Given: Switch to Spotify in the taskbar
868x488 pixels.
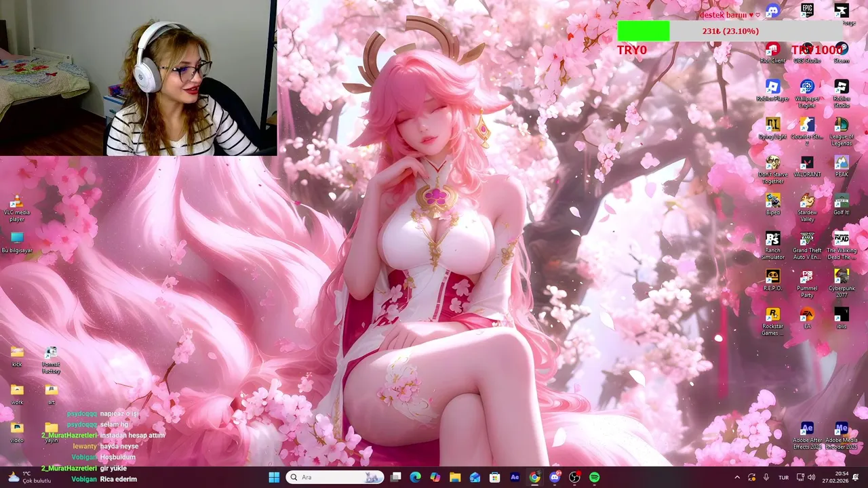Looking at the screenshot, I should 594,477.
